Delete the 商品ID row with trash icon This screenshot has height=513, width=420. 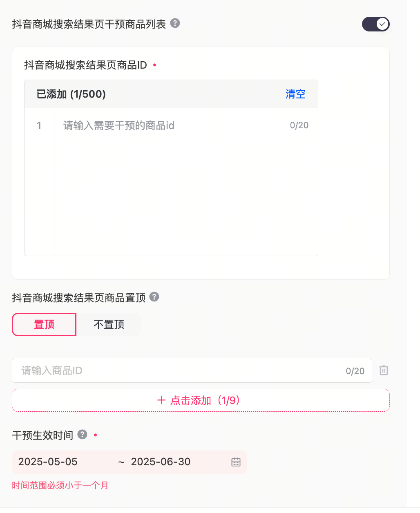pyautogui.click(x=384, y=370)
